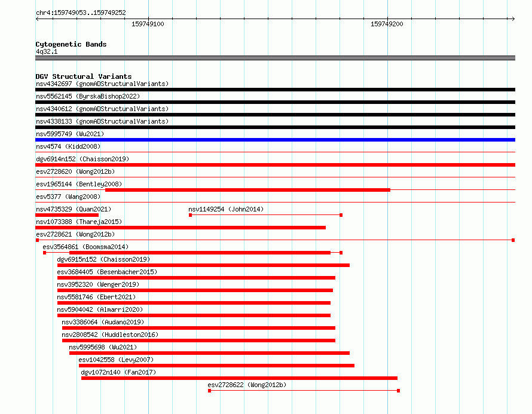Click the nsv1073388 (Thareja2015) label
The height and width of the screenshot is (414, 532).
(79, 222)
